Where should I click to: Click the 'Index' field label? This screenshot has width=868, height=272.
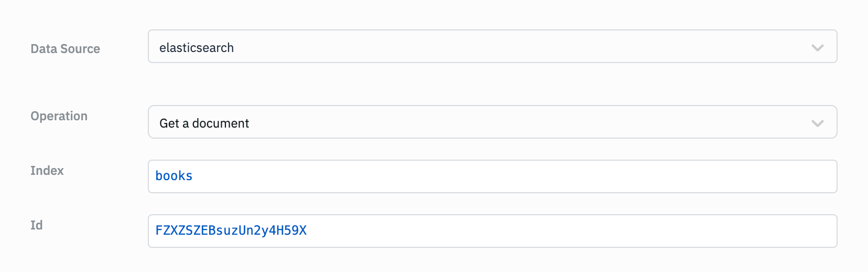[47, 171]
